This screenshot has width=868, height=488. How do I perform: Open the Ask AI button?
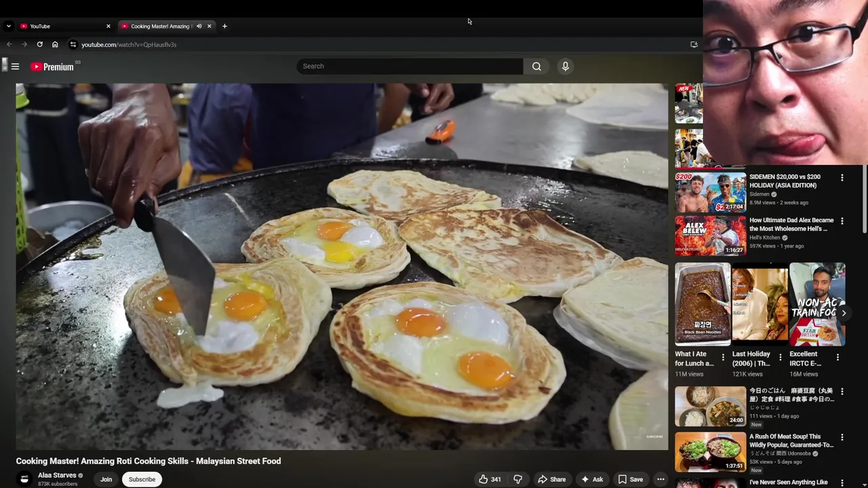click(592, 479)
